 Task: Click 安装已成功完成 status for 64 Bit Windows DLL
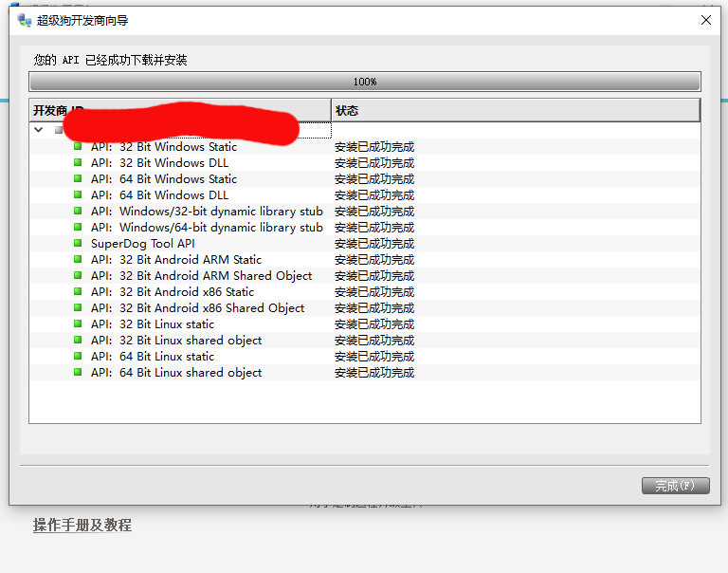pos(374,195)
